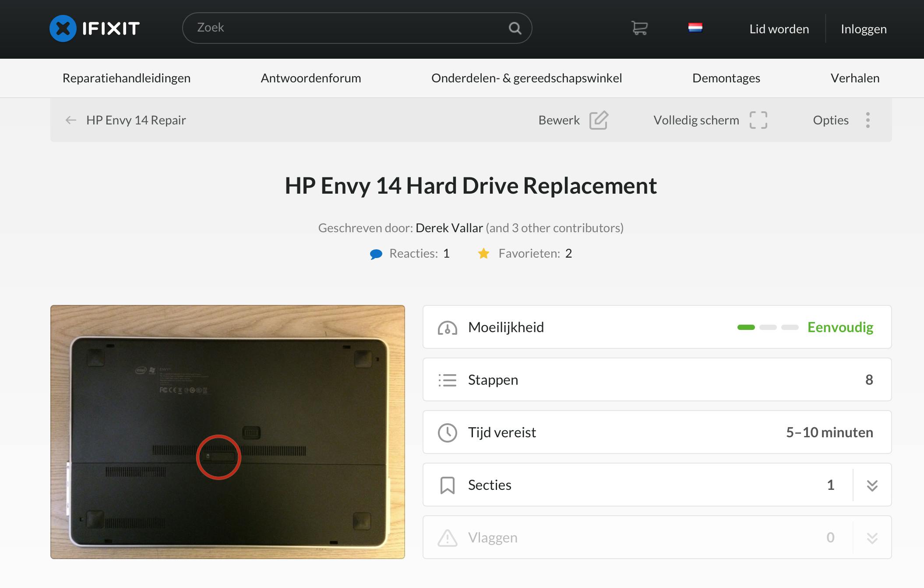Click the Lid worden button
The width and height of the screenshot is (924, 588).
click(x=779, y=29)
